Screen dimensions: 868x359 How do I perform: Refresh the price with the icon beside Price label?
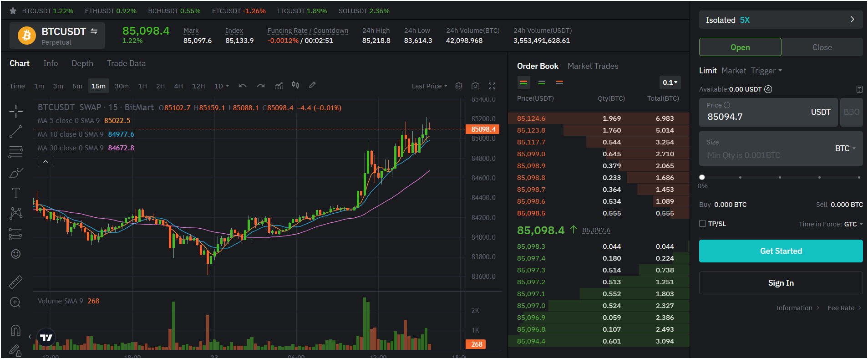(727, 105)
